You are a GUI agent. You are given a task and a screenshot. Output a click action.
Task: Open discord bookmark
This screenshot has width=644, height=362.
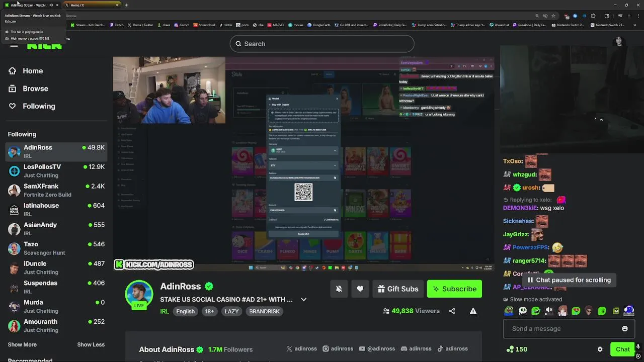tap(182, 25)
